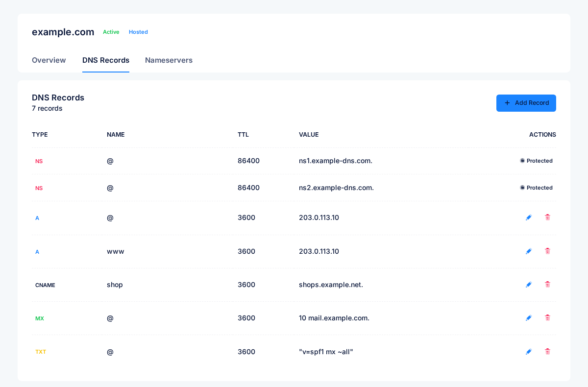Click the ACTIONS column header
Image resolution: width=588 pixels, height=387 pixels.
[542, 135]
